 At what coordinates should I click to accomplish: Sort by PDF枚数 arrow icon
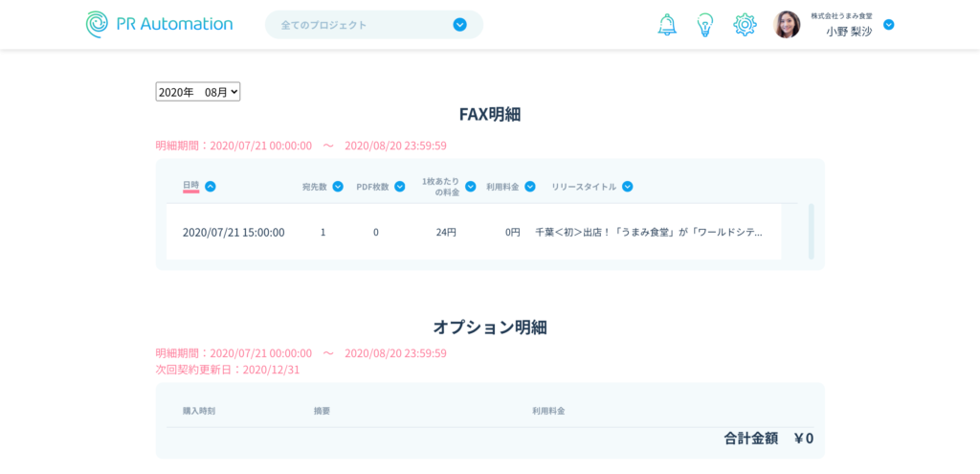pyautogui.click(x=400, y=187)
